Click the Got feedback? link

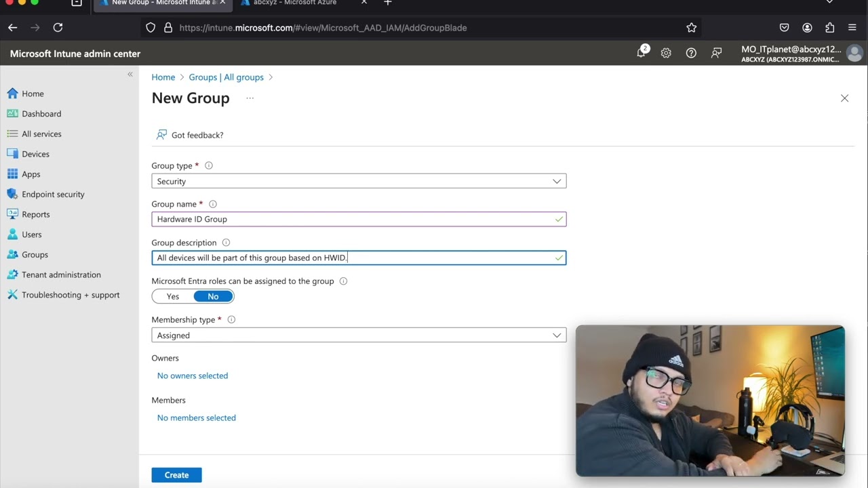197,135
